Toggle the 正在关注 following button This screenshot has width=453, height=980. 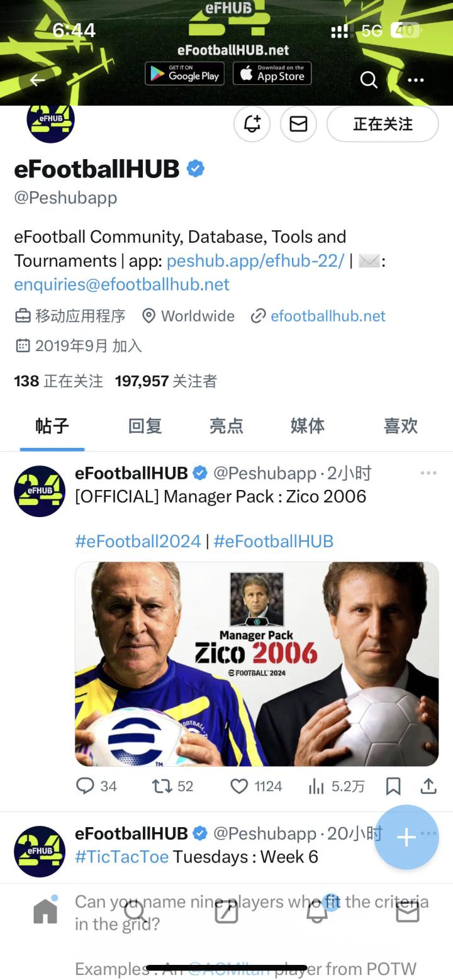pos(383,124)
